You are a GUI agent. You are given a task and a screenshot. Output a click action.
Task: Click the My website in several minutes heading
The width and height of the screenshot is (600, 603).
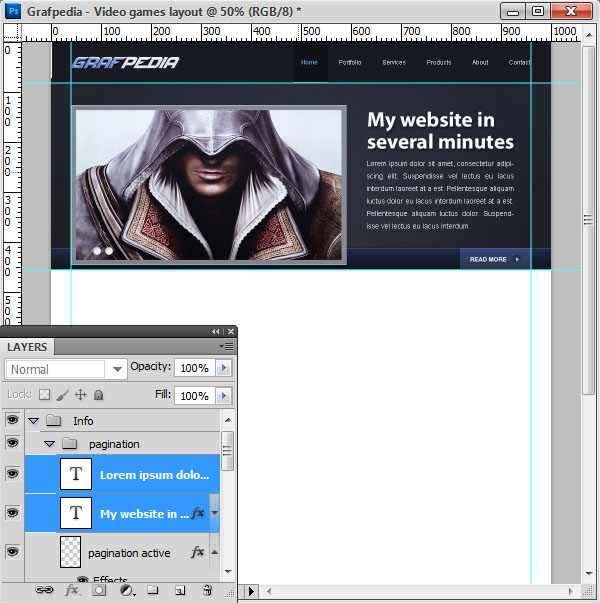[x=440, y=130]
